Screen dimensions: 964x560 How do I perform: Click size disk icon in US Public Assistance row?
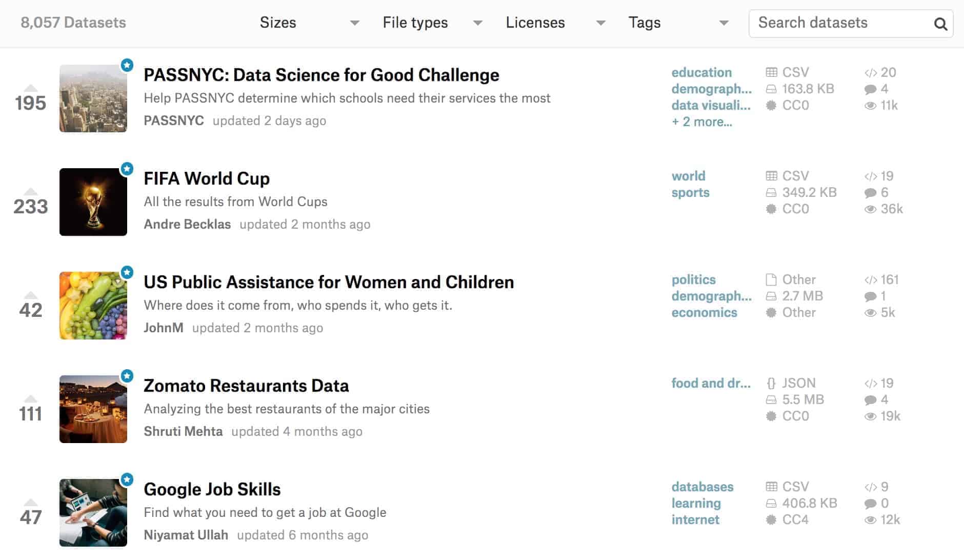pos(771,296)
